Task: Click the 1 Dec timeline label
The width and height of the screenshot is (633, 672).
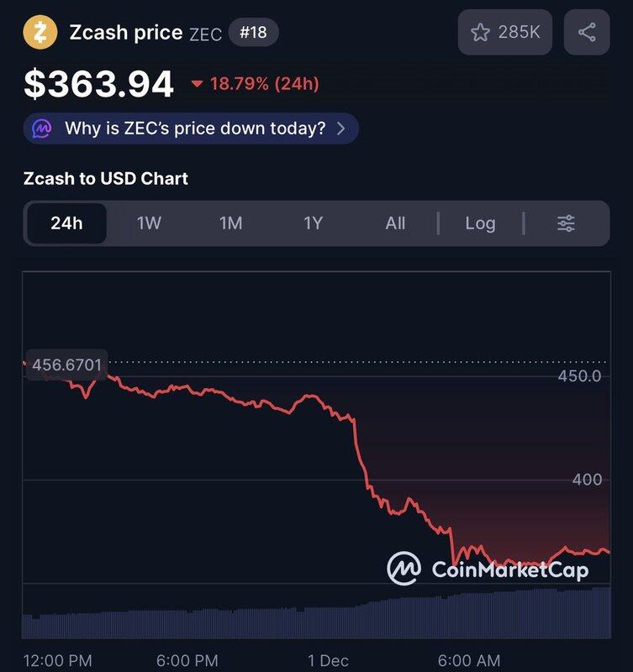Action: [x=328, y=660]
